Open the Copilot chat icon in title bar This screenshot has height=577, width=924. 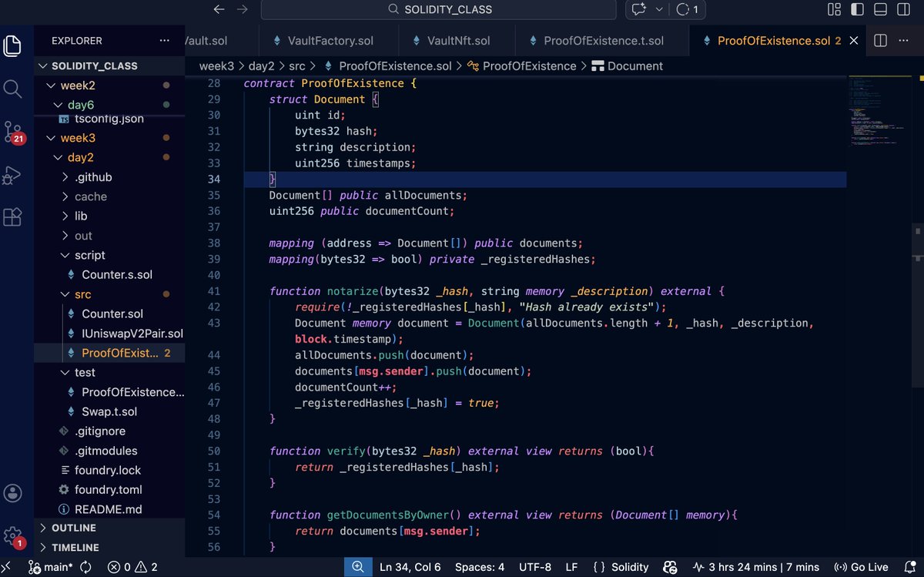[638, 9]
